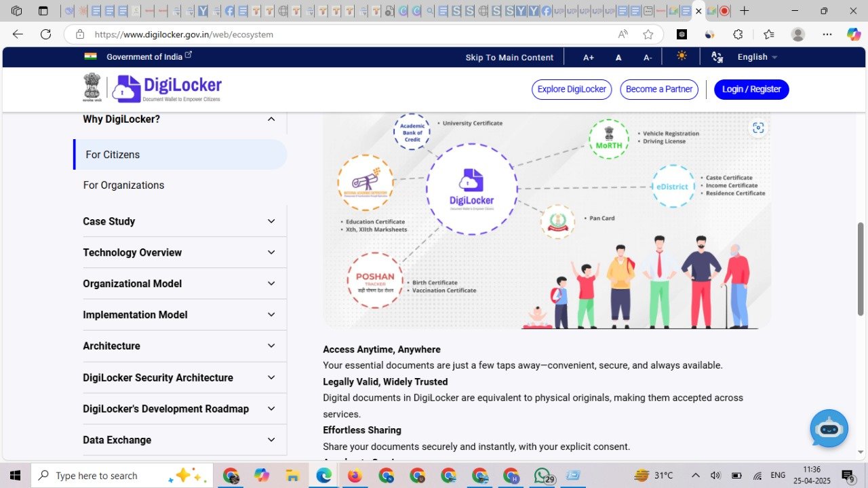Expand the Case Study section

[x=180, y=221]
